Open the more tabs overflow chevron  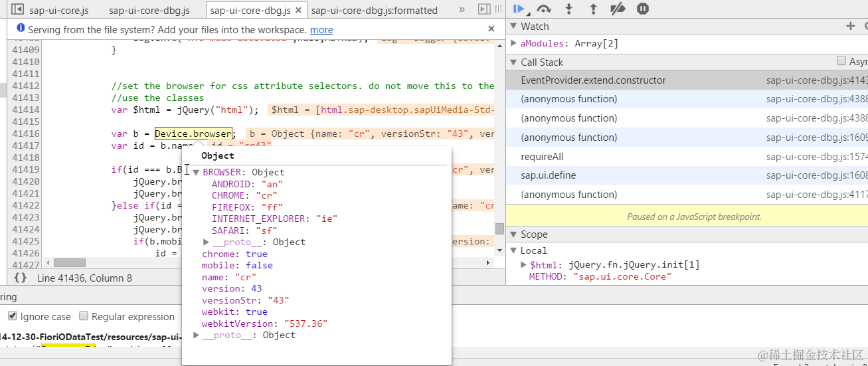click(462, 10)
